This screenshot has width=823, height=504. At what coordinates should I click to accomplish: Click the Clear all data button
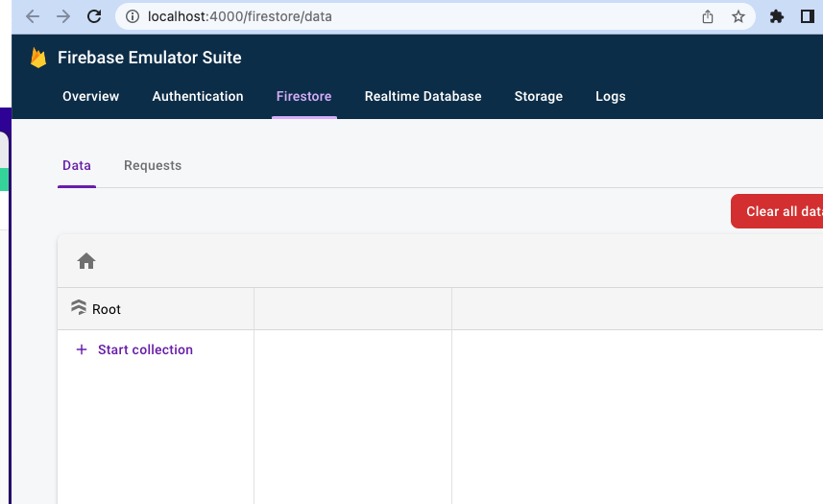[x=777, y=211]
